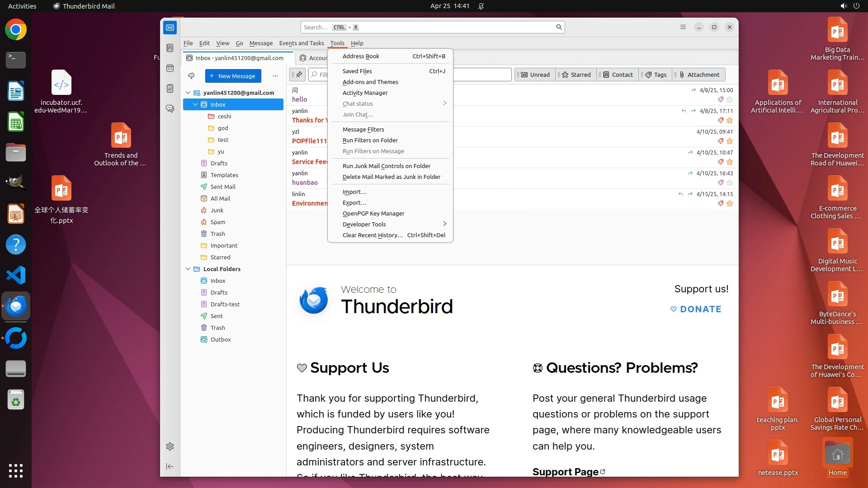Collapse the spaces toolbar arrow icon
This screenshot has height=488, width=868.
click(x=170, y=466)
